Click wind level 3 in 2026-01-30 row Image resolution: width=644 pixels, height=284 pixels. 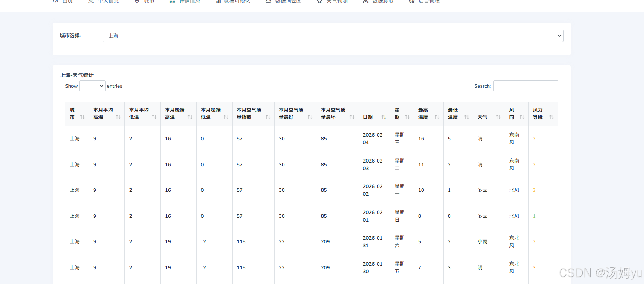[x=534, y=268]
